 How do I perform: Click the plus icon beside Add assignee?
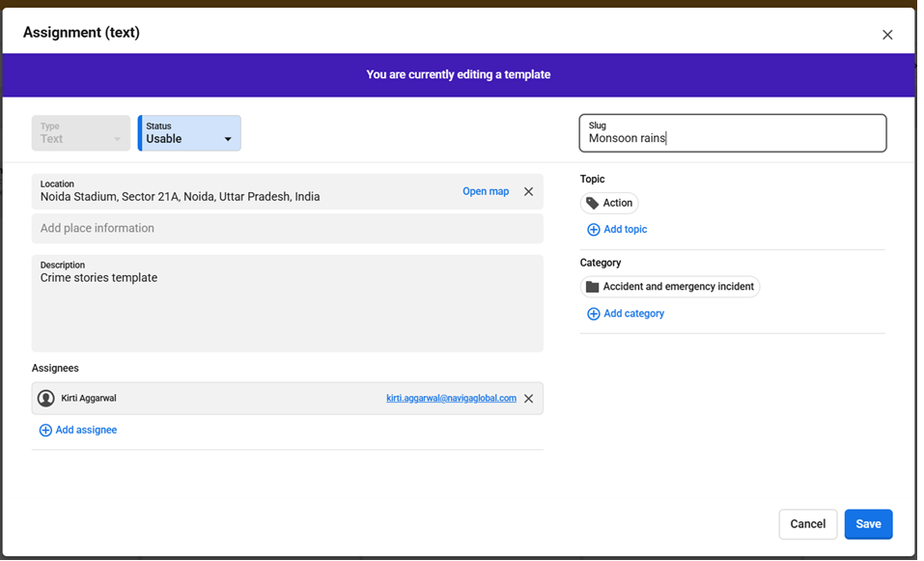tap(45, 431)
